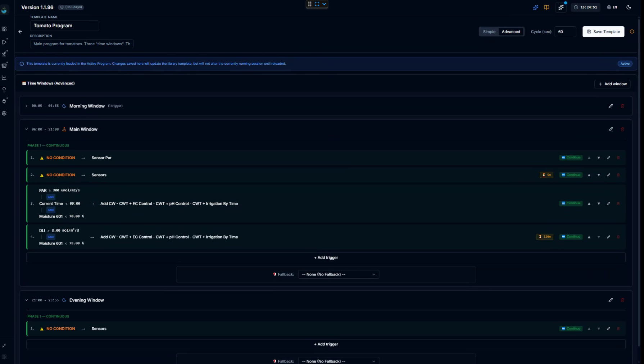
Task: Edit Evening Window Sensors trigger
Action: (x=608, y=328)
